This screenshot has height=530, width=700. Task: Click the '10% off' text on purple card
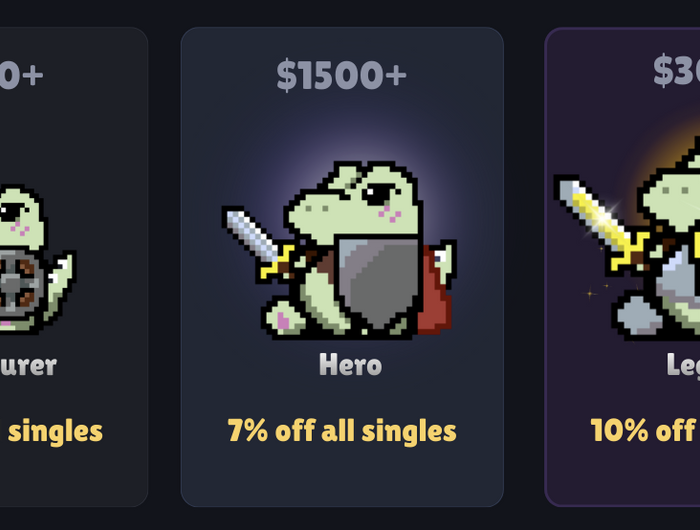pos(645,431)
